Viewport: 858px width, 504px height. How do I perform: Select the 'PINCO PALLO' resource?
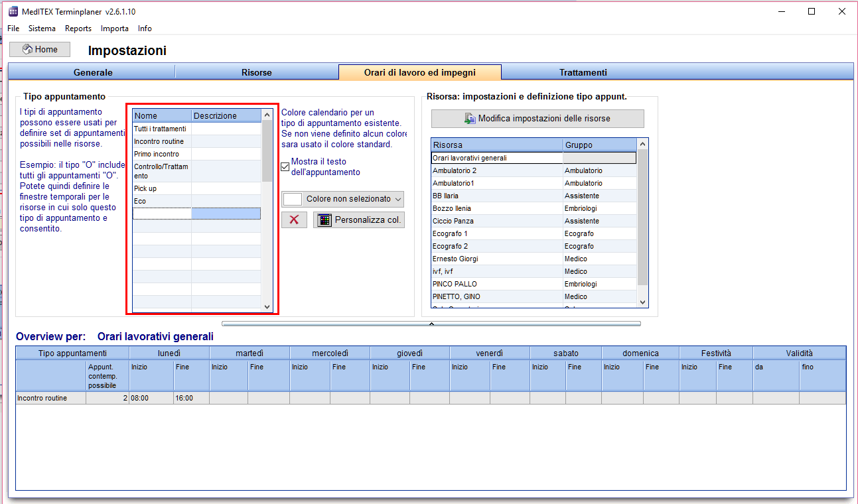534,284
